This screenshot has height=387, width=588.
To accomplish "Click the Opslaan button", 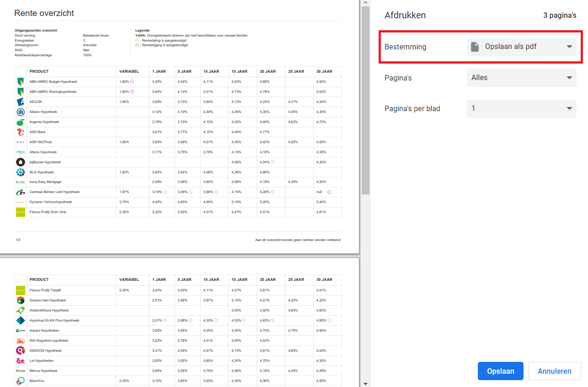I will [x=501, y=371].
